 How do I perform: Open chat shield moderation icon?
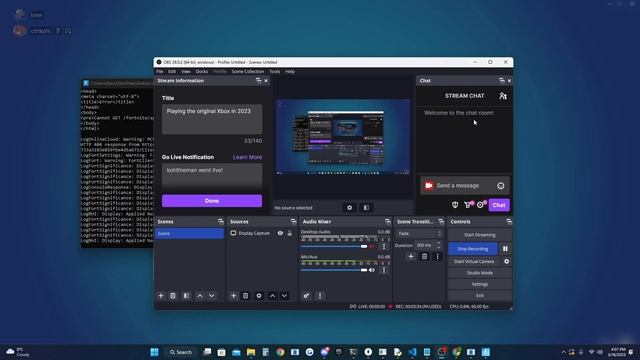[455, 205]
